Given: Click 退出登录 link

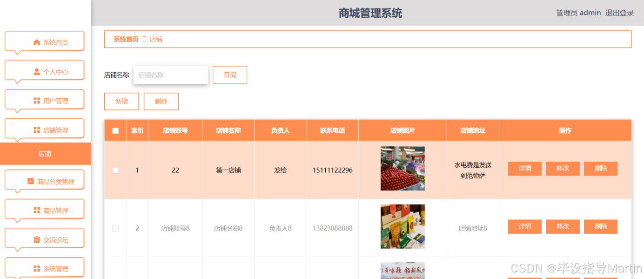Looking at the screenshot, I should [x=619, y=13].
